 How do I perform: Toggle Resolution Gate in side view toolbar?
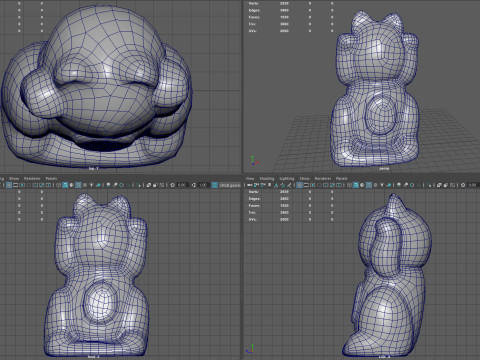pyautogui.click(x=313, y=185)
